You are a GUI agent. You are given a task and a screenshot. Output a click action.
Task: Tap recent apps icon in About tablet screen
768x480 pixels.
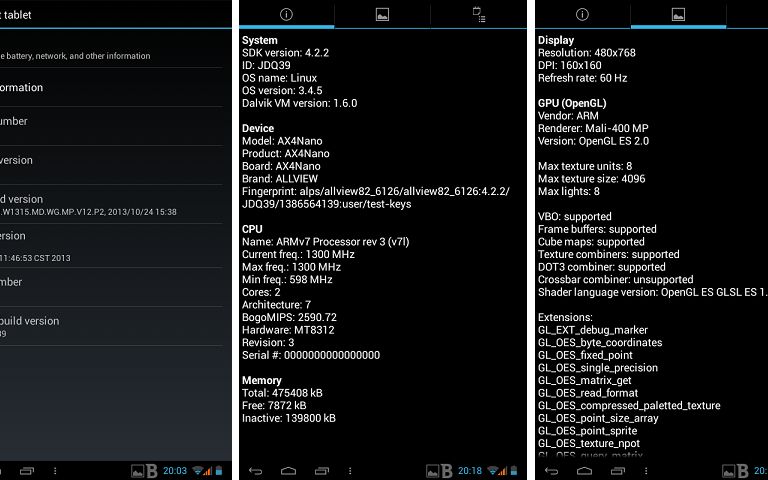26,470
